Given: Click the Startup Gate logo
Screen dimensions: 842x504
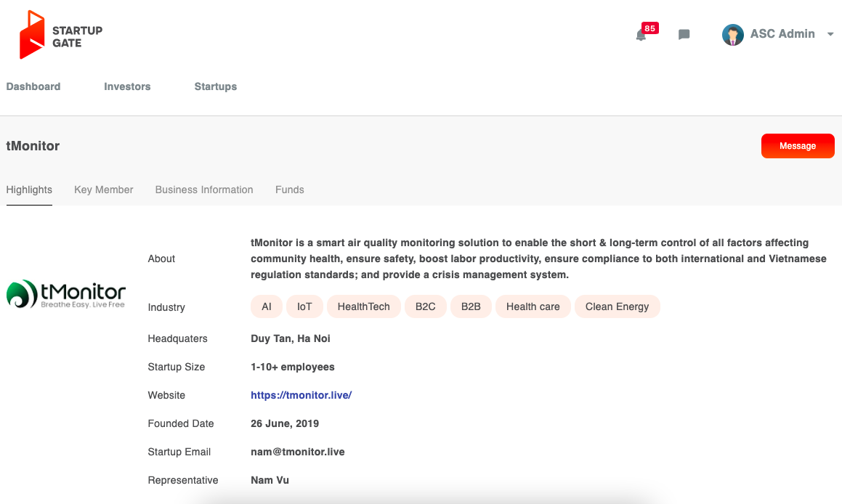Looking at the screenshot, I should pos(61,35).
